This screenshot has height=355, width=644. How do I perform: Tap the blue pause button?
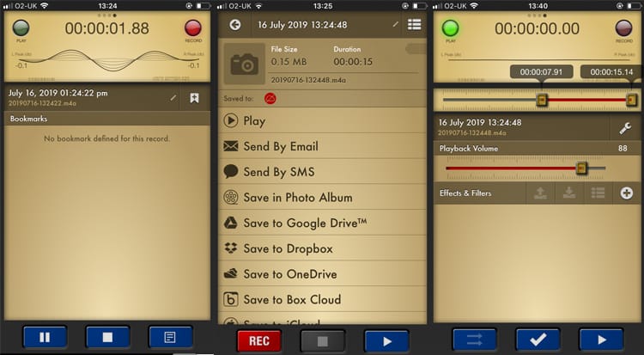[x=42, y=338]
